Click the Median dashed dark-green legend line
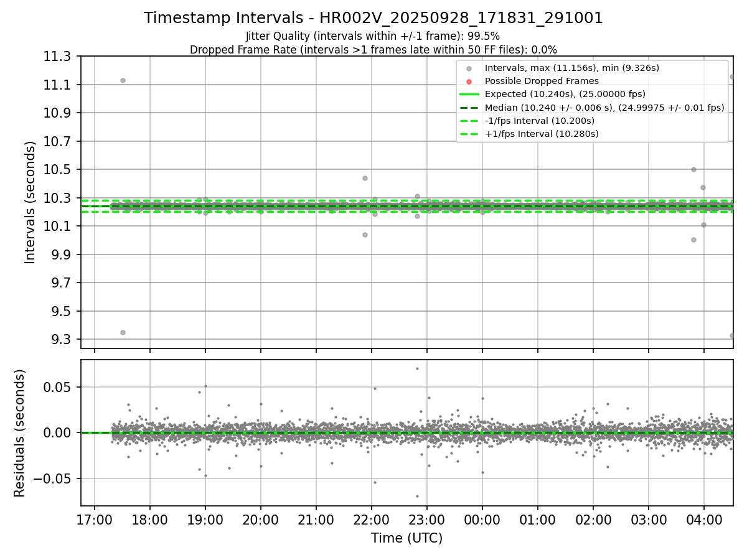 point(469,108)
